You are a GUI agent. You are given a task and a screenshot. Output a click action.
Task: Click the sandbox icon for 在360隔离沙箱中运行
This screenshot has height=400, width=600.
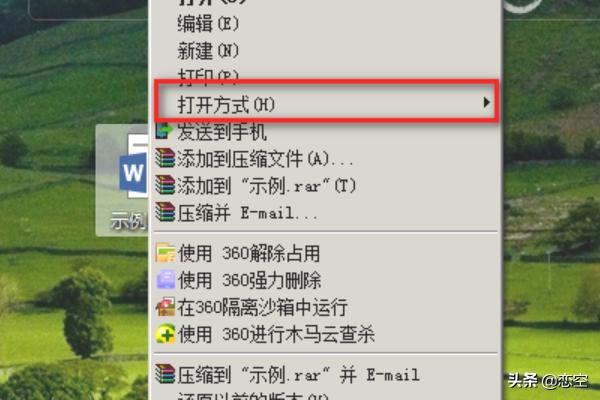pyautogui.click(x=165, y=307)
